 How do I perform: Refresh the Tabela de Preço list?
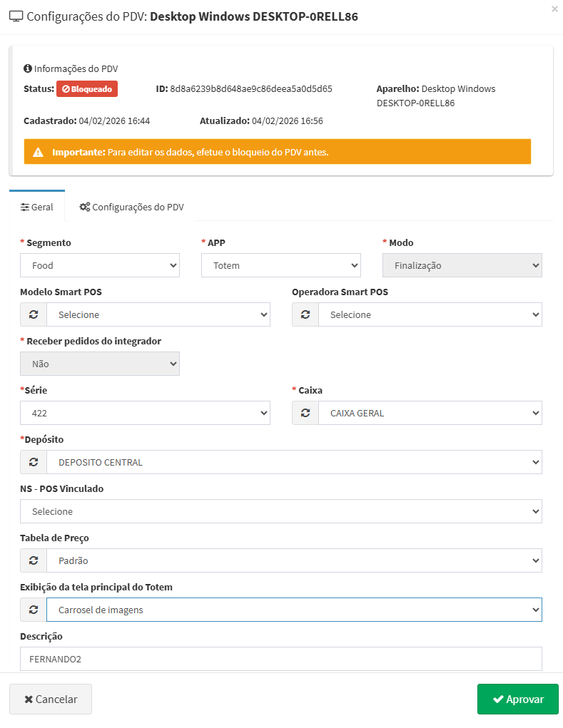pos(34,560)
